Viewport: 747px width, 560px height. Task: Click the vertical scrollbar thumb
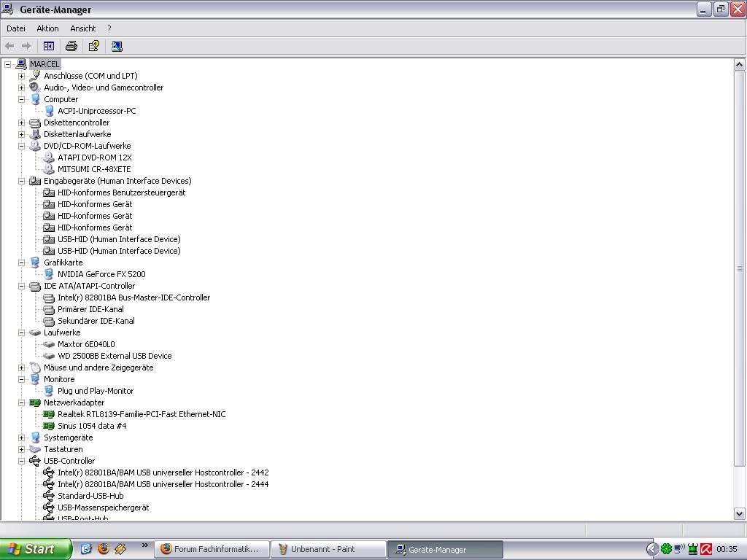click(x=740, y=268)
